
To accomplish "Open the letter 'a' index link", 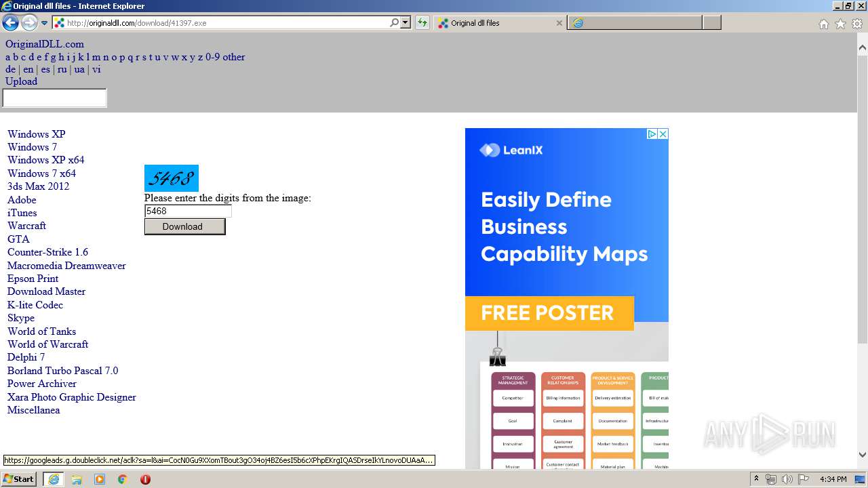I will tap(8, 57).
